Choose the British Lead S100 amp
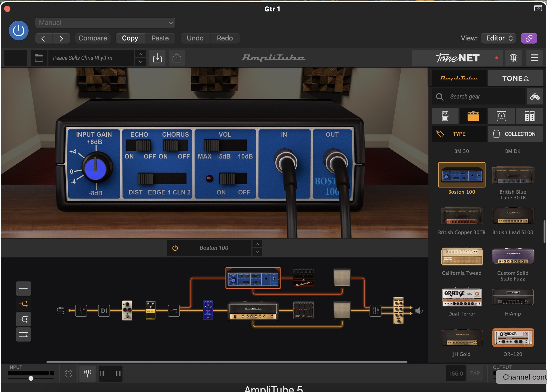Screen dimensions: 547x392 513,215
